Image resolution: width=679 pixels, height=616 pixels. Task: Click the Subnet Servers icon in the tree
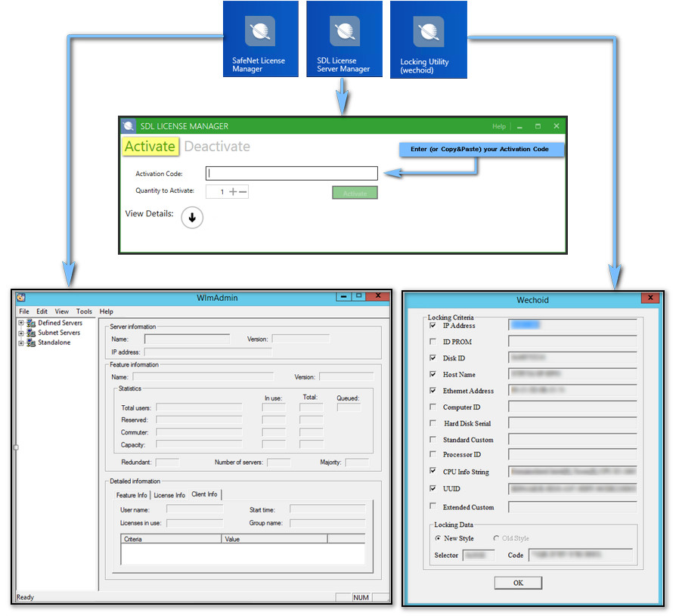(x=31, y=333)
